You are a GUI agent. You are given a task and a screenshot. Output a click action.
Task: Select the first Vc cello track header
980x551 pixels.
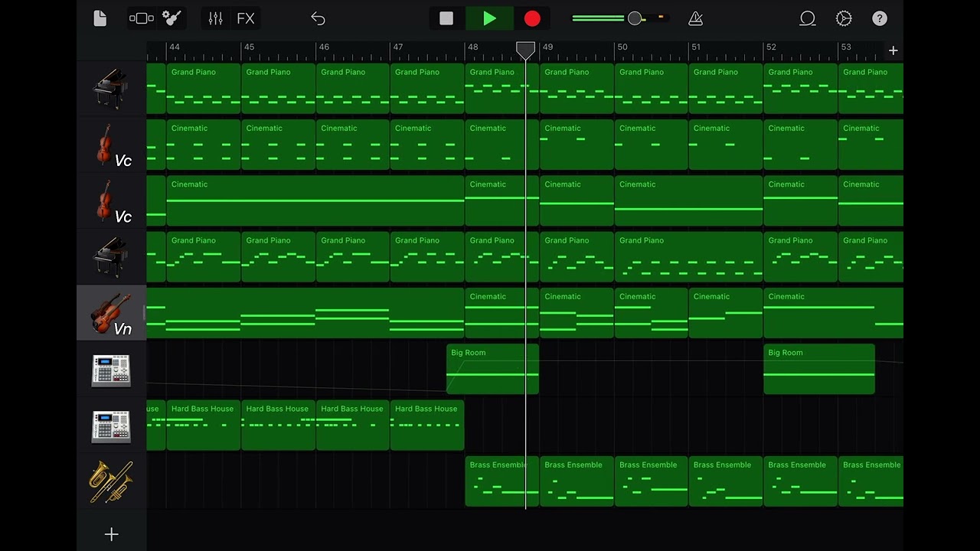point(111,145)
